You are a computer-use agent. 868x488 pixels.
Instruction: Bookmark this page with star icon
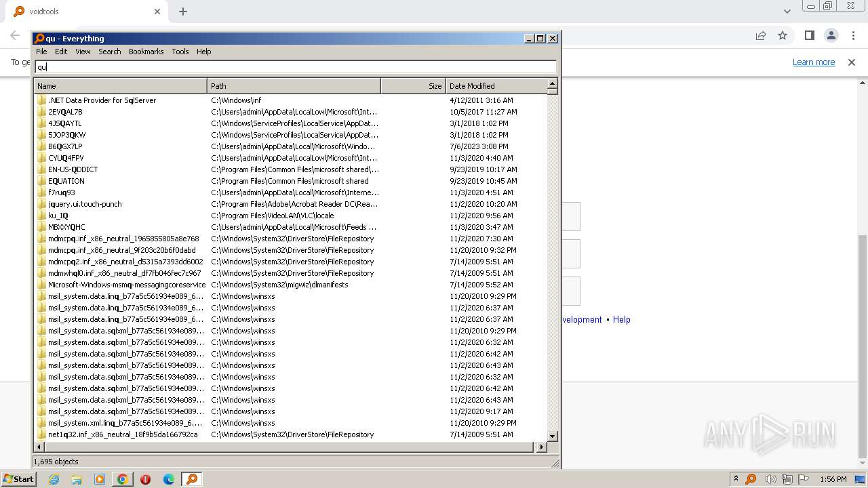click(783, 35)
